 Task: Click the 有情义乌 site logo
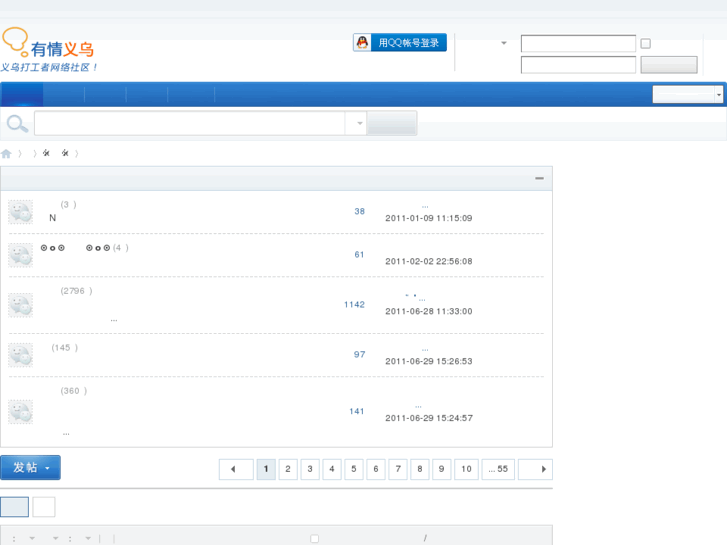[x=48, y=50]
